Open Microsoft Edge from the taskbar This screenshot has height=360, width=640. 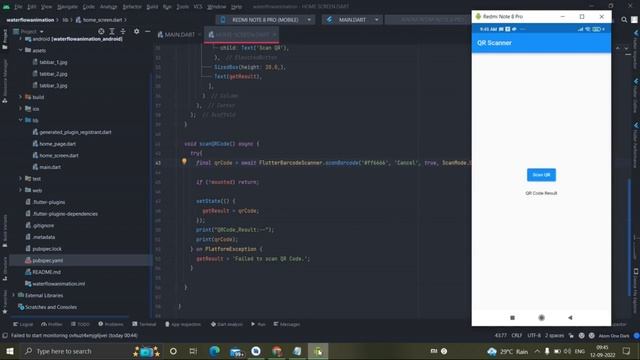(214, 351)
